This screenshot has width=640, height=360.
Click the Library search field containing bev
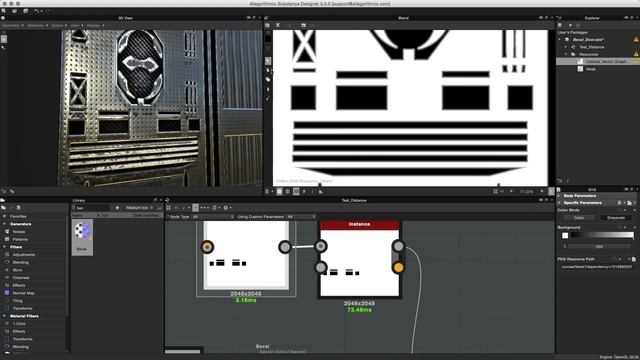click(x=93, y=208)
